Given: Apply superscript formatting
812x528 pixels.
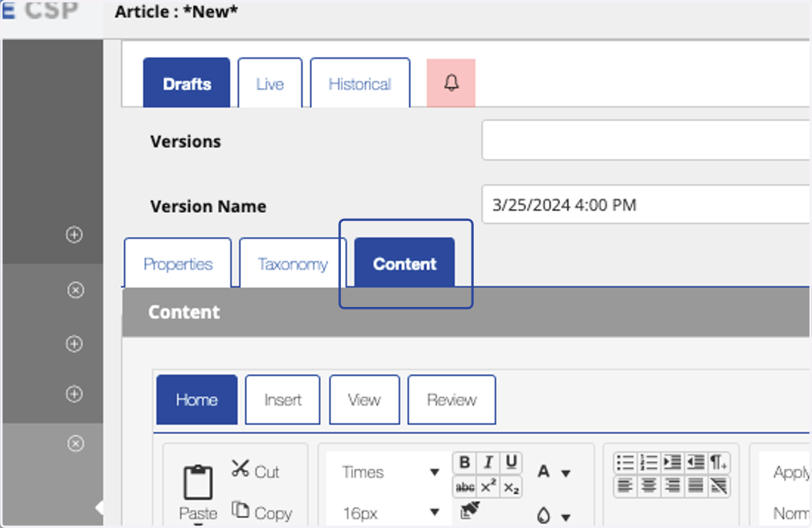Looking at the screenshot, I should coord(488,487).
